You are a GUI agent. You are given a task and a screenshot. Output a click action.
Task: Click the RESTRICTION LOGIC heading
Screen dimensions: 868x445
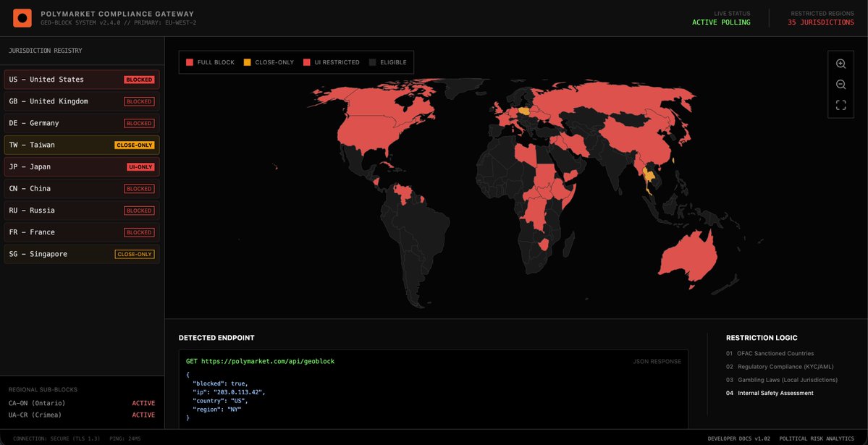pos(762,338)
